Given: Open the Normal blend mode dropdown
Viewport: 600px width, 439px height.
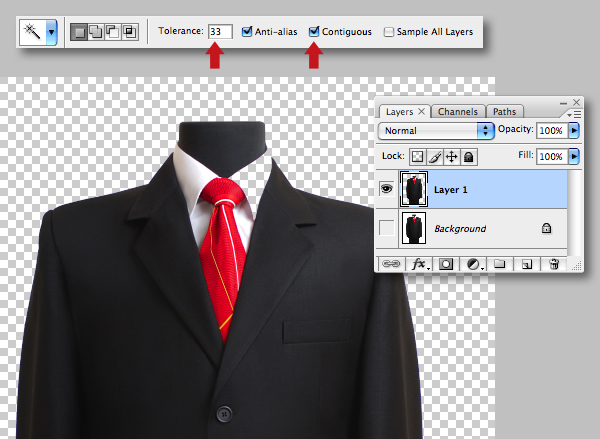Looking at the screenshot, I should click(x=436, y=131).
